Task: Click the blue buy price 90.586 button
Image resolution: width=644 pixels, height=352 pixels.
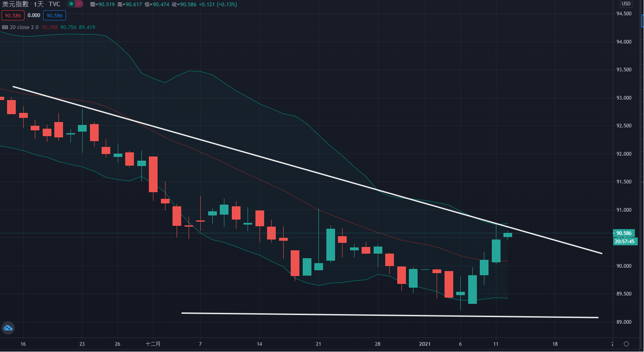Action: click(54, 15)
